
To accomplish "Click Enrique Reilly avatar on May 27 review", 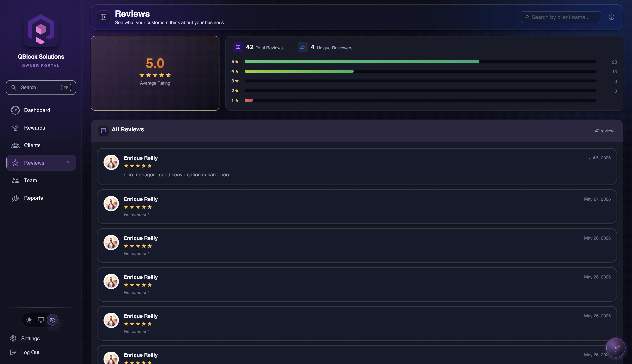I will [x=111, y=204].
